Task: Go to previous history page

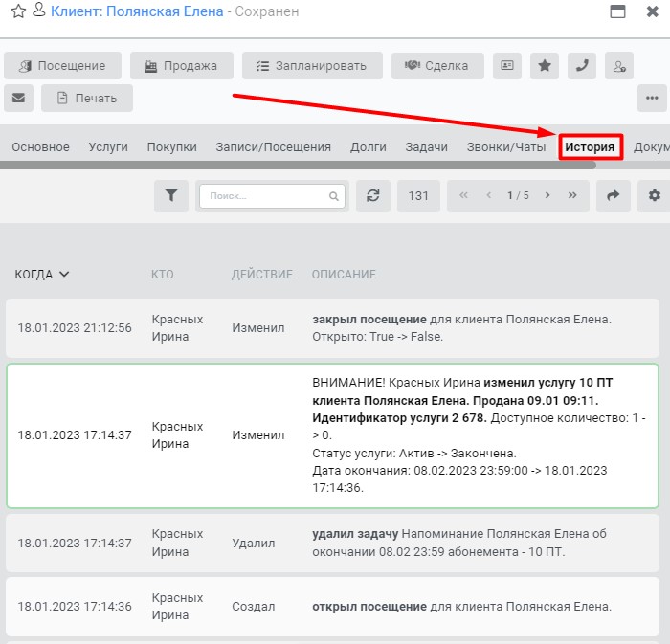Action: [489, 195]
